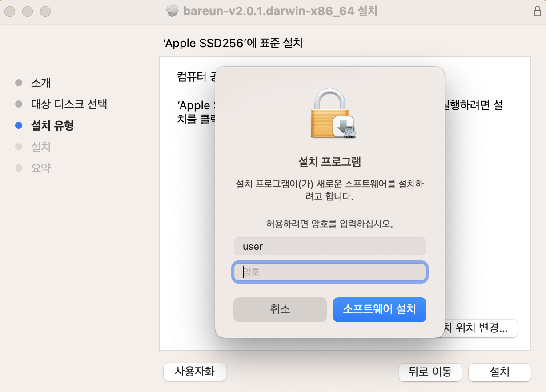Click the 뒤로 이동 button
This screenshot has width=546, height=392.
(430, 372)
